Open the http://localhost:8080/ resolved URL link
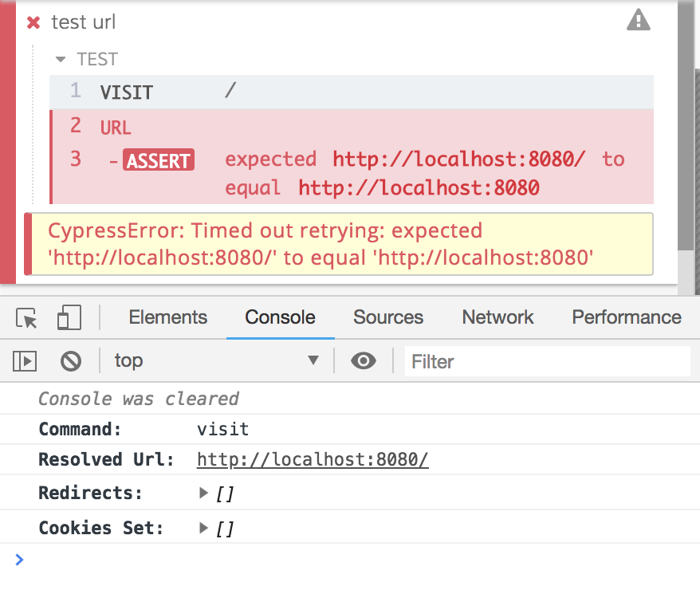The width and height of the screenshot is (700, 598). 313,459
